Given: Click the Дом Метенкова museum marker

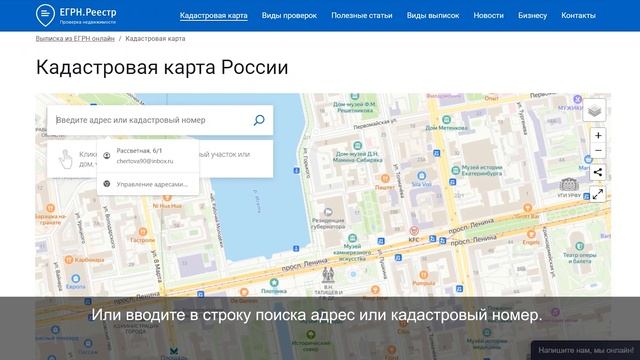Looking at the screenshot, I should point(447,120).
